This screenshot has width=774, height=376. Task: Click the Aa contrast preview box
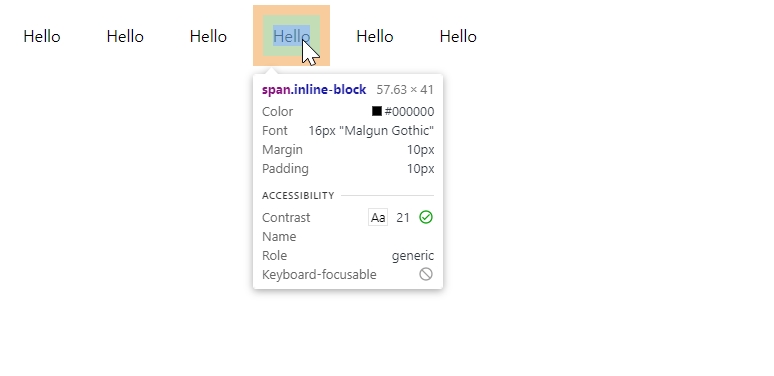click(378, 217)
